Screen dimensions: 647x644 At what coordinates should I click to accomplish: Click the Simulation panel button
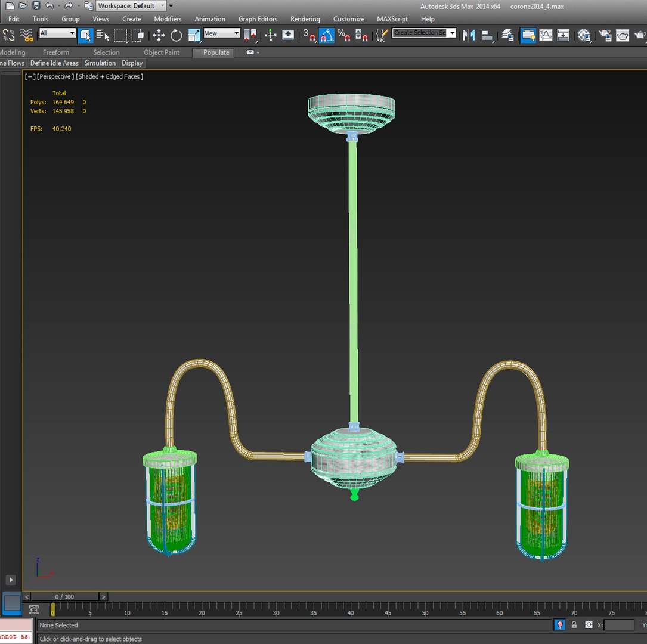(x=100, y=63)
